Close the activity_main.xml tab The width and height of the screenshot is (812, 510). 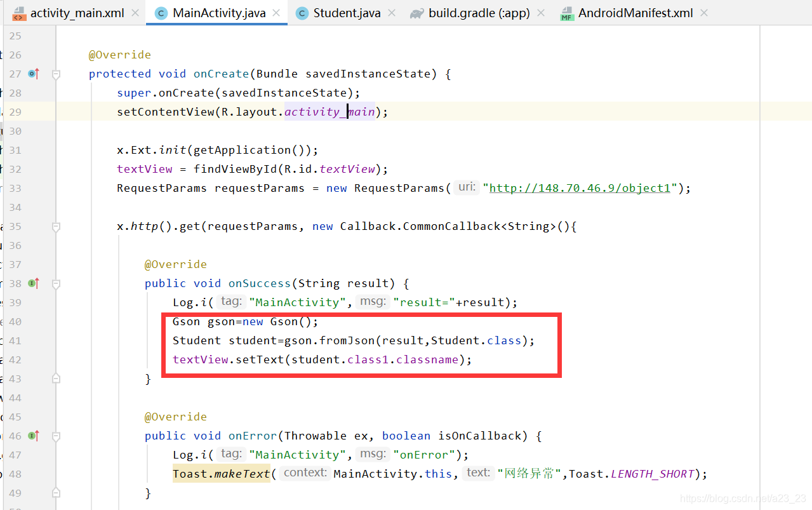pos(135,13)
